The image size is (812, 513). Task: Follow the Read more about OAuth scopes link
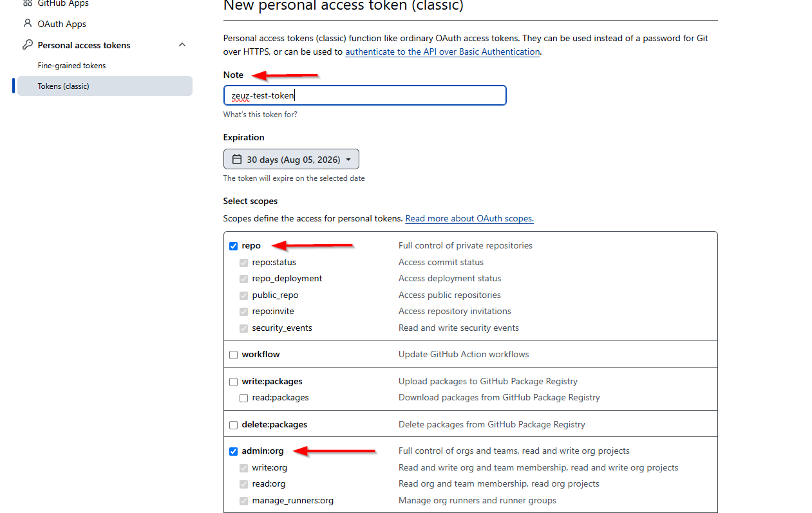(x=469, y=218)
